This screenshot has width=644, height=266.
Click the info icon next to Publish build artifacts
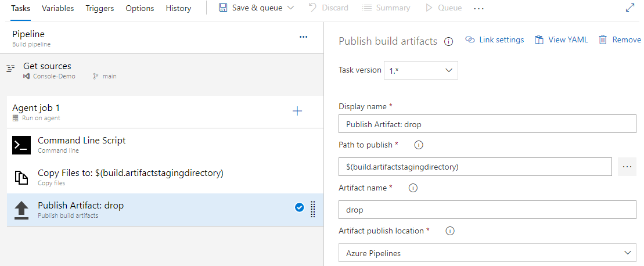(x=449, y=41)
